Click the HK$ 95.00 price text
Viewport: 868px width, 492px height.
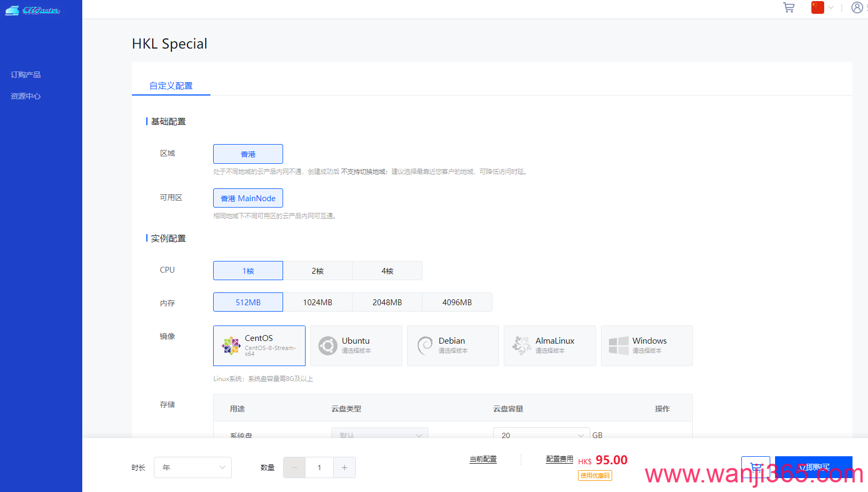[603, 460]
